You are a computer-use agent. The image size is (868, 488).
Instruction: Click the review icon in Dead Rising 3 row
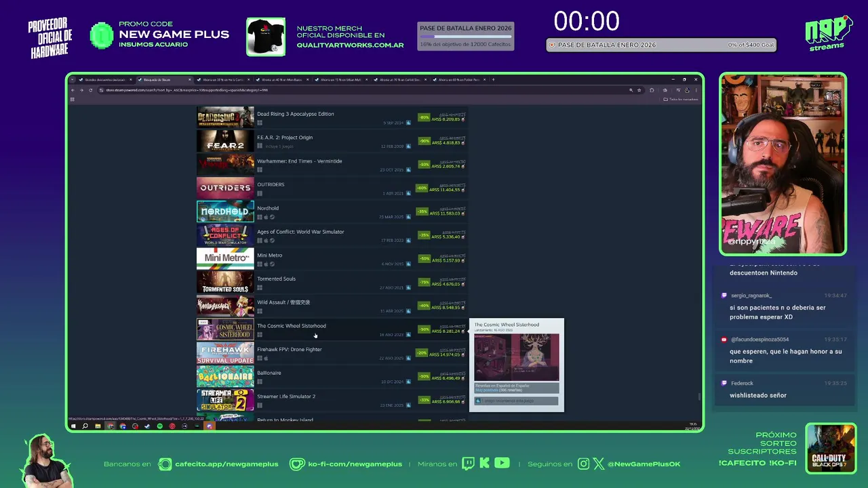(x=408, y=123)
